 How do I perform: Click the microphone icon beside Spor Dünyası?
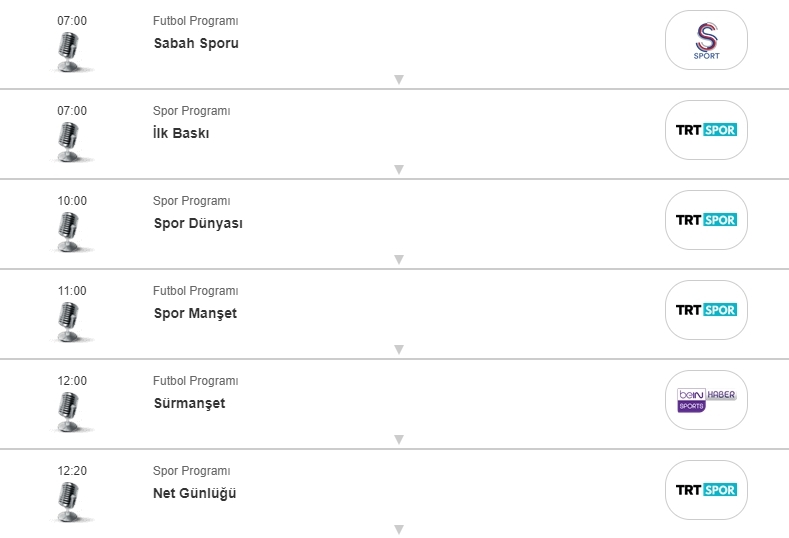(x=69, y=231)
